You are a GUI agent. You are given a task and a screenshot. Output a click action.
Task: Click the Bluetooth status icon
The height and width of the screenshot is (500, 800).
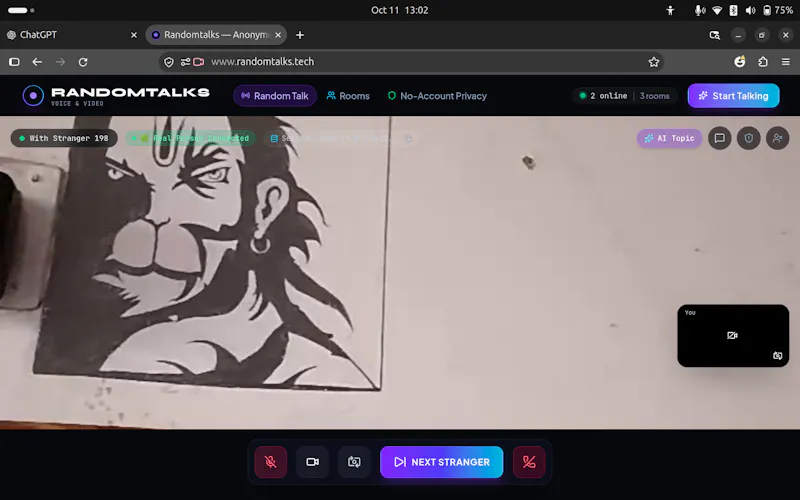tap(733, 10)
